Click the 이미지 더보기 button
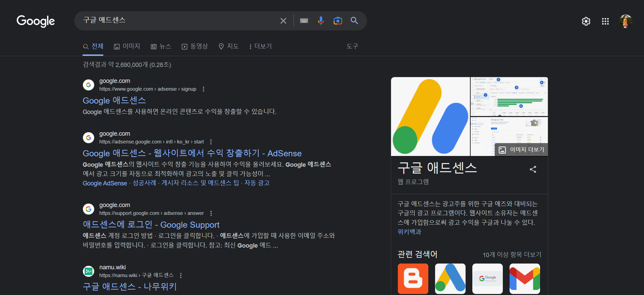The height and width of the screenshot is (295, 644). [x=521, y=150]
